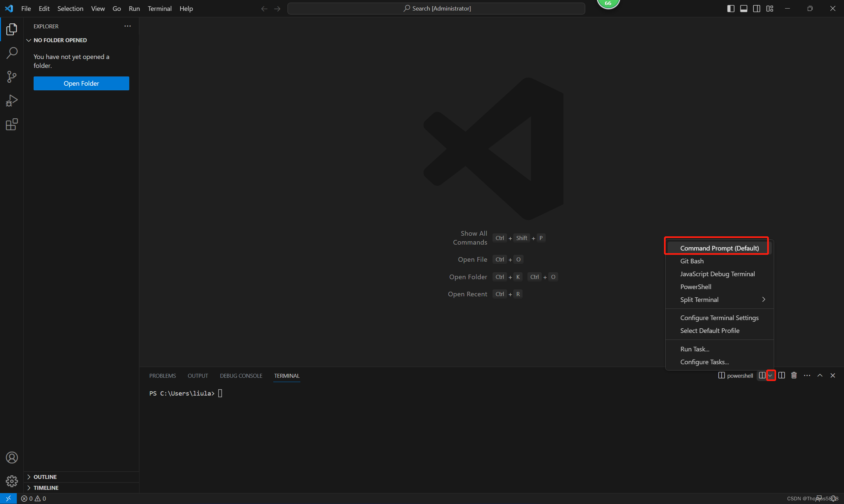
Task: Switch to the DEBUG CONSOLE tab
Action: click(241, 376)
